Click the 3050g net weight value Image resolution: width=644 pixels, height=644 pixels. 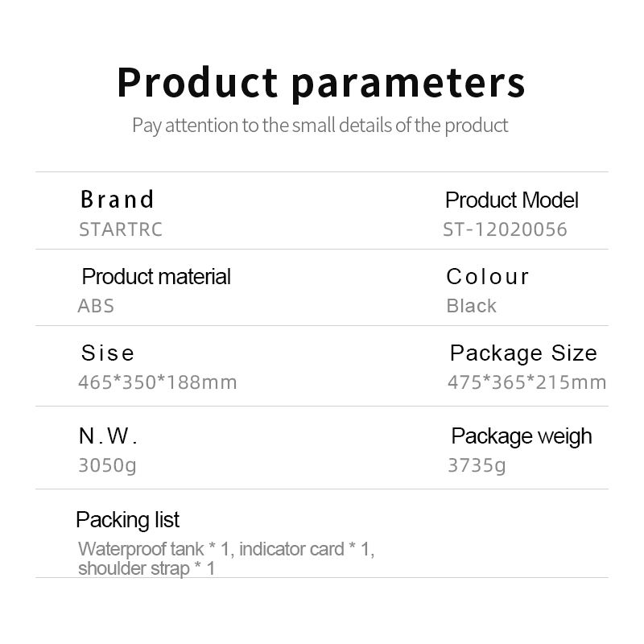pyautogui.click(x=107, y=466)
